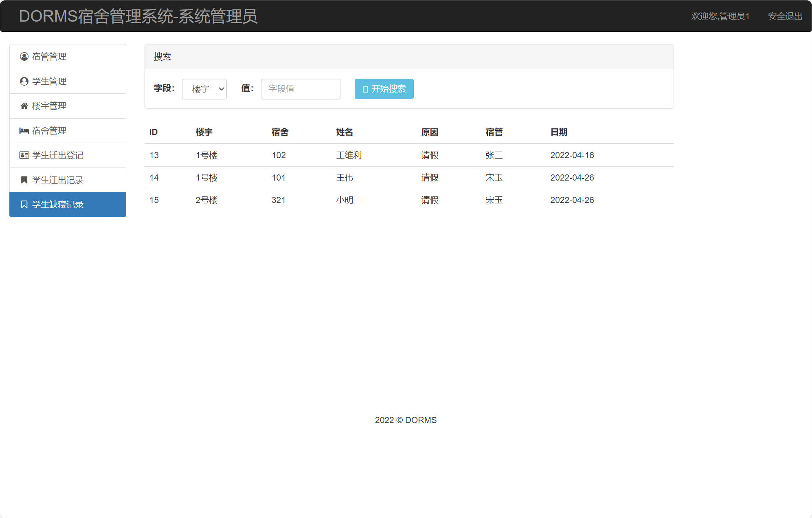Click the 字段值 input field
Viewport: 812px width, 518px height.
click(300, 89)
